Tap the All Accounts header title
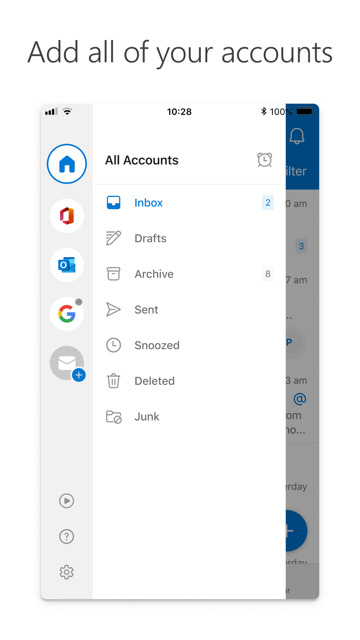The image size is (360, 640). click(142, 160)
